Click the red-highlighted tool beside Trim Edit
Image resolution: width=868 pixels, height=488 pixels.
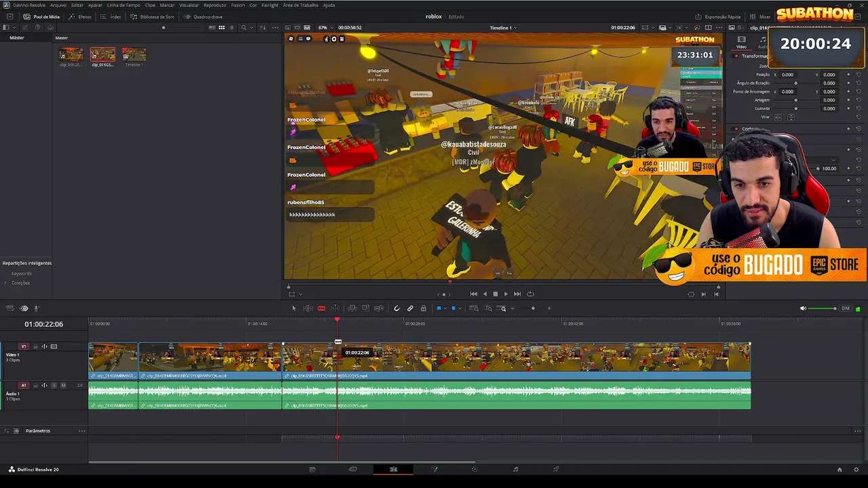click(321, 308)
